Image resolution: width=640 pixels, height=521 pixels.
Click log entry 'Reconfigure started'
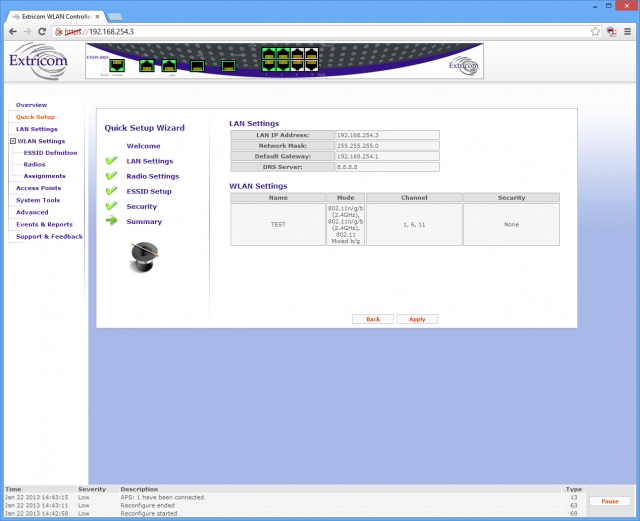click(149, 514)
